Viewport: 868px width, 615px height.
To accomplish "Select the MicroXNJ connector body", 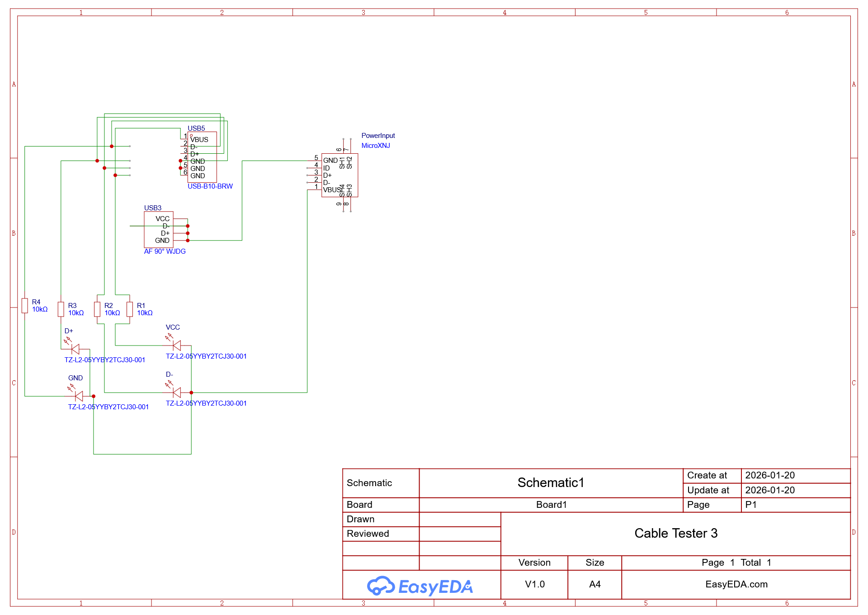I will [x=340, y=175].
